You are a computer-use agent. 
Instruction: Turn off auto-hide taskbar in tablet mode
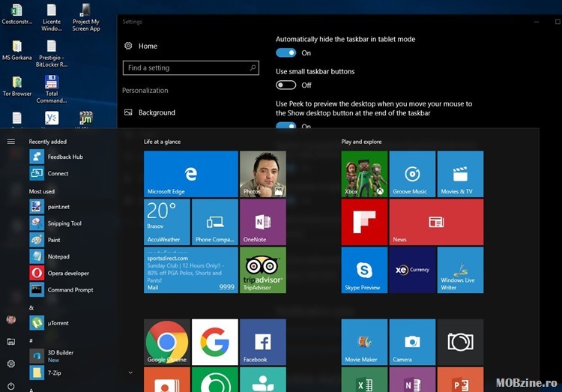point(286,53)
